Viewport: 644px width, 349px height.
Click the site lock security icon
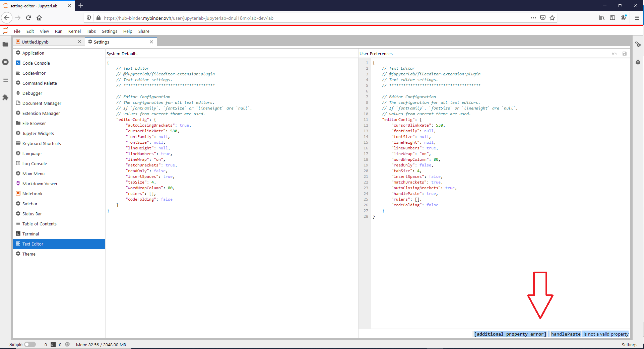point(98,18)
